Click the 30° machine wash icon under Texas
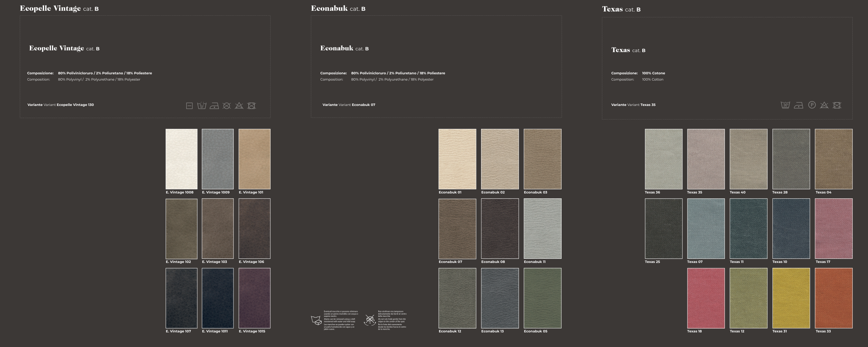Screen dimensions: 868x347 tap(785, 105)
